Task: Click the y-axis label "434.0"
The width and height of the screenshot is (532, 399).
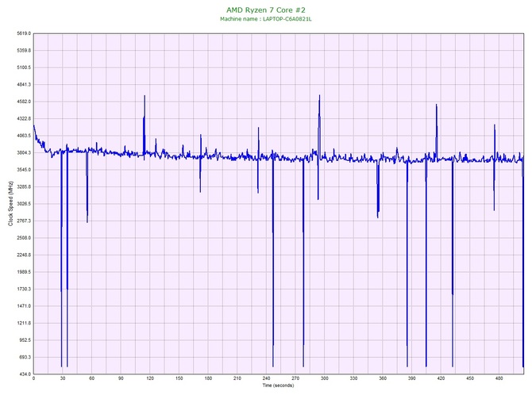Action: click(x=25, y=374)
